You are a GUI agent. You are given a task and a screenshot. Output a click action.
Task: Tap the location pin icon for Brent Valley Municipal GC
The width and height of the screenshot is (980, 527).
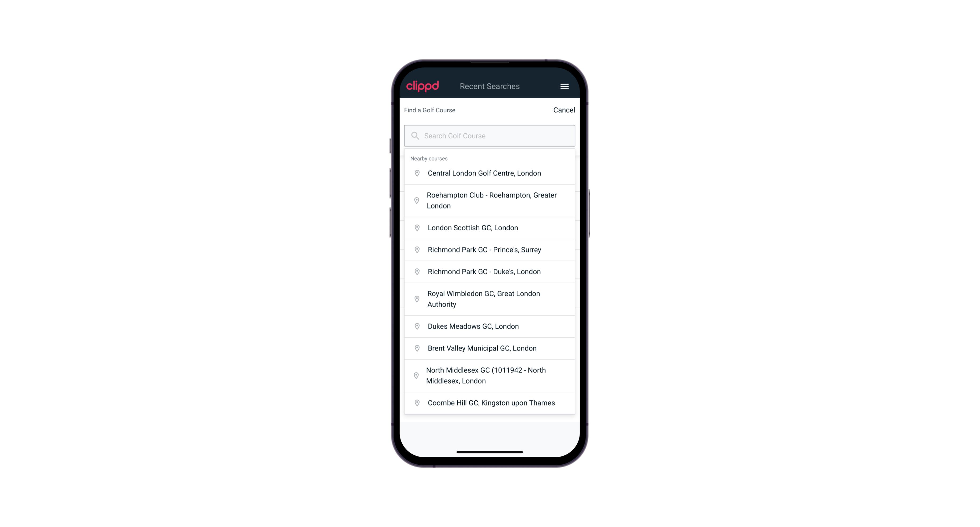tap(416, 348)
